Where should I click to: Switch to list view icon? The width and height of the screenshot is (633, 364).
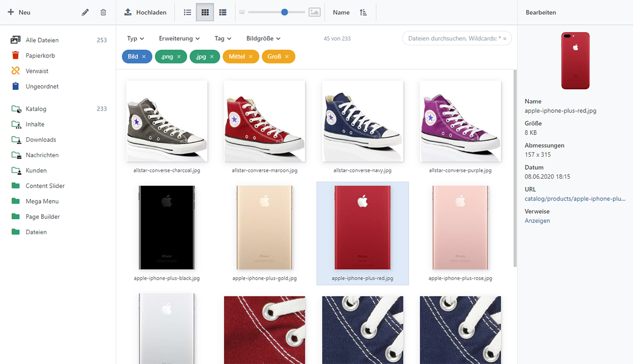pos(187,12)
